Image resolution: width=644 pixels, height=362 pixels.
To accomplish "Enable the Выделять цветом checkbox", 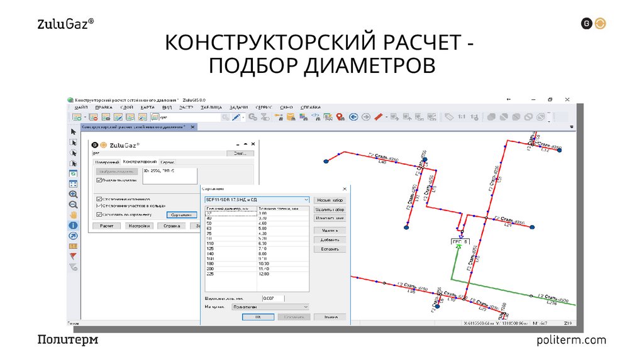I will click(x=99, y=180).
